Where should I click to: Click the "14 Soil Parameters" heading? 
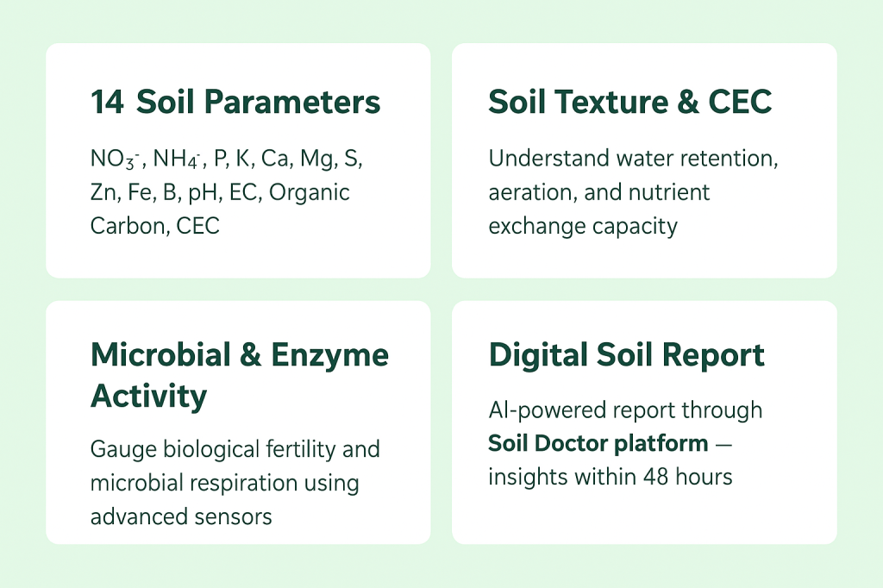[235, 103]
